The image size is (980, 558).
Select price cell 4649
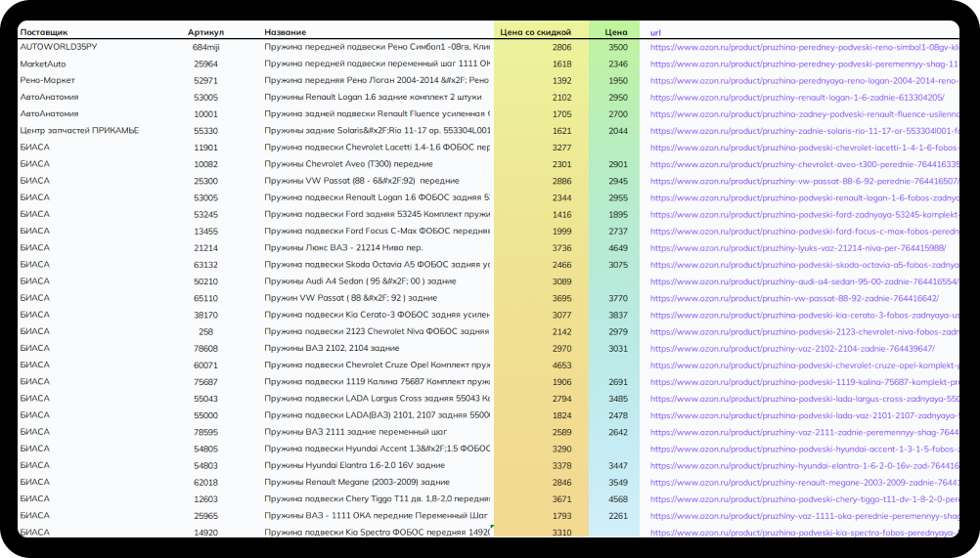click(618, 248)
